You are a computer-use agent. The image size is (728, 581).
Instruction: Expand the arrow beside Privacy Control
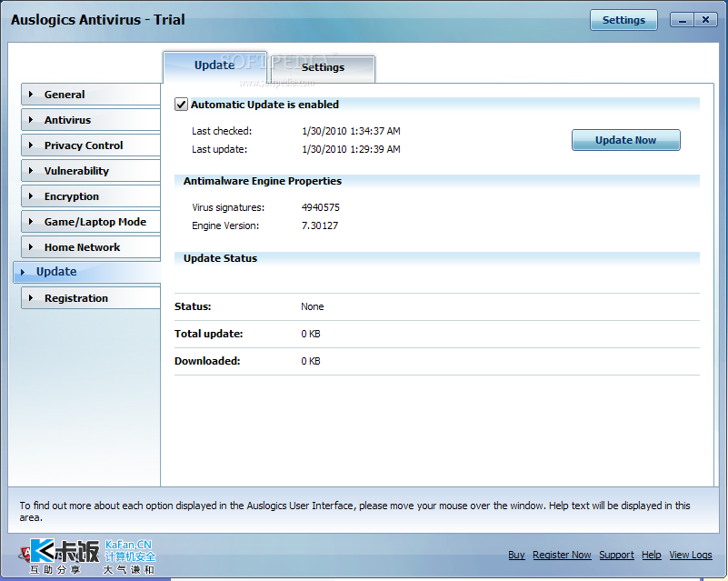point(31,145)
